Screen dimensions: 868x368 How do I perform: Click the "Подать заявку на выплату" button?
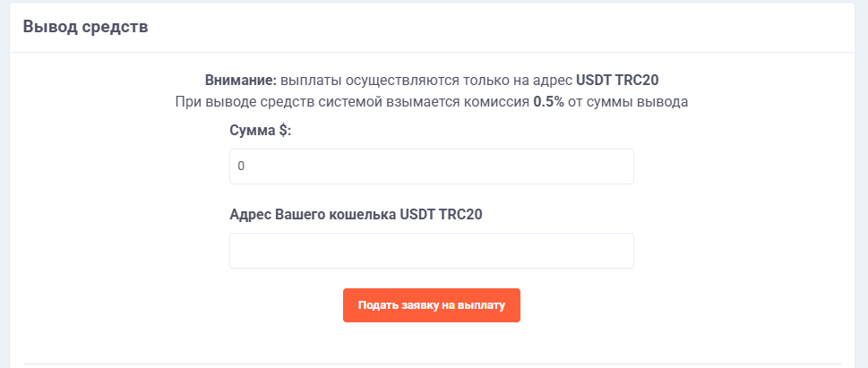point(431,305)
